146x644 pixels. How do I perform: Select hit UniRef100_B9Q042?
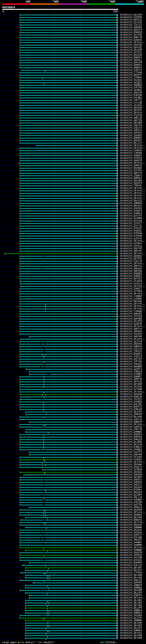(131, 520)
